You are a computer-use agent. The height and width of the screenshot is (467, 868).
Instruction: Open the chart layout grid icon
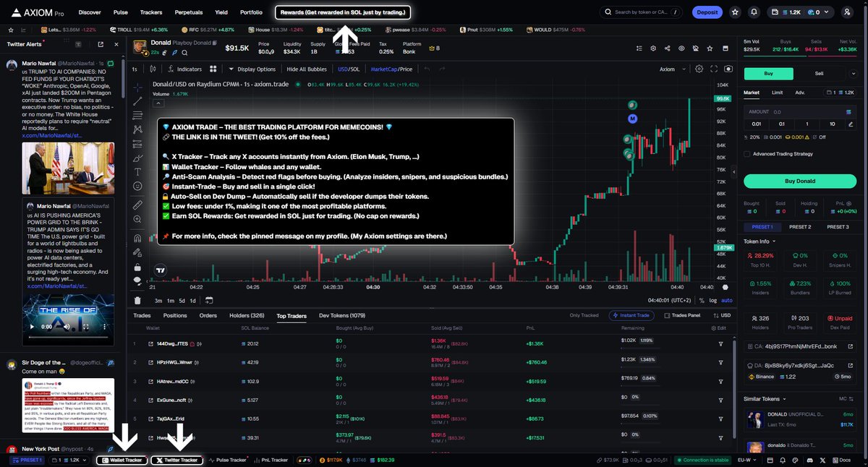point(213,69)
